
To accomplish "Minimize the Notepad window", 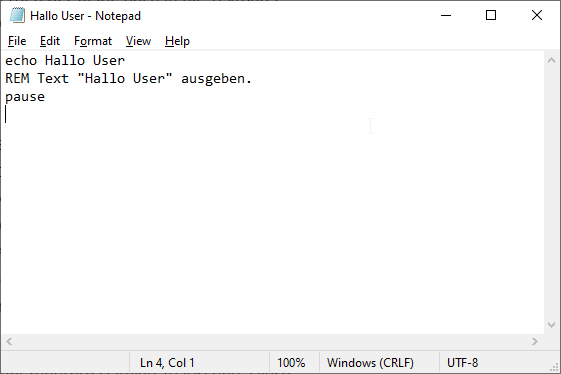I will pos(446,15).
